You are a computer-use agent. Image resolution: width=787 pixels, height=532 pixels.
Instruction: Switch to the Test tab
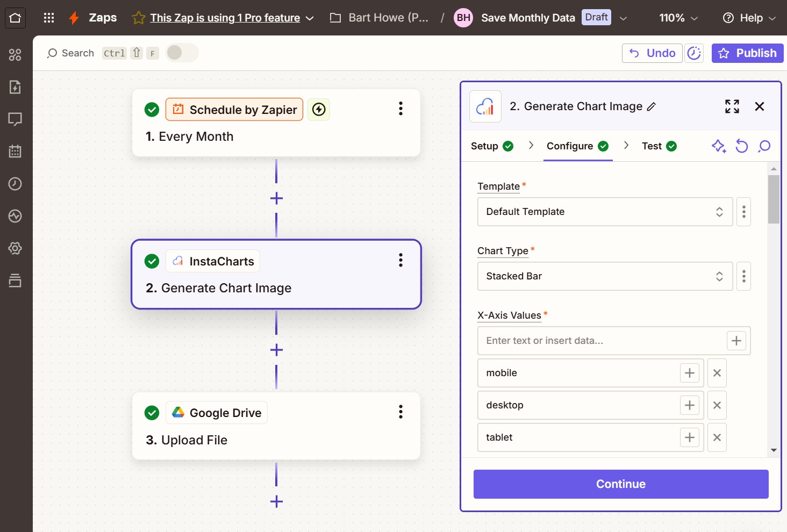coord(659,146)
